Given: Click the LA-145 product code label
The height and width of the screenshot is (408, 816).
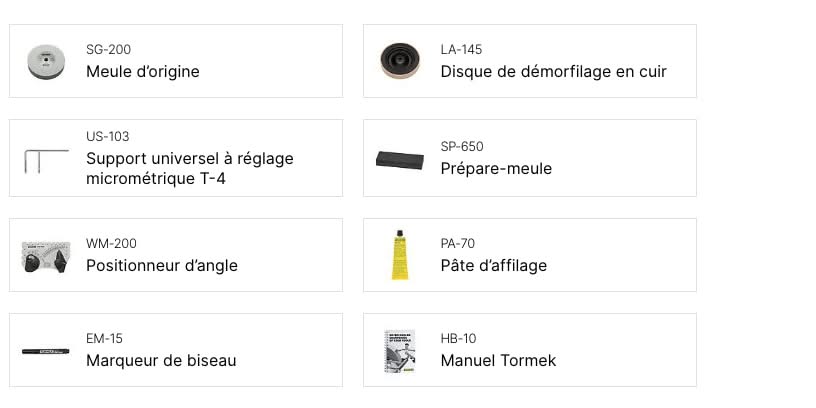Looking at the screenshot, I should (461, 50).
